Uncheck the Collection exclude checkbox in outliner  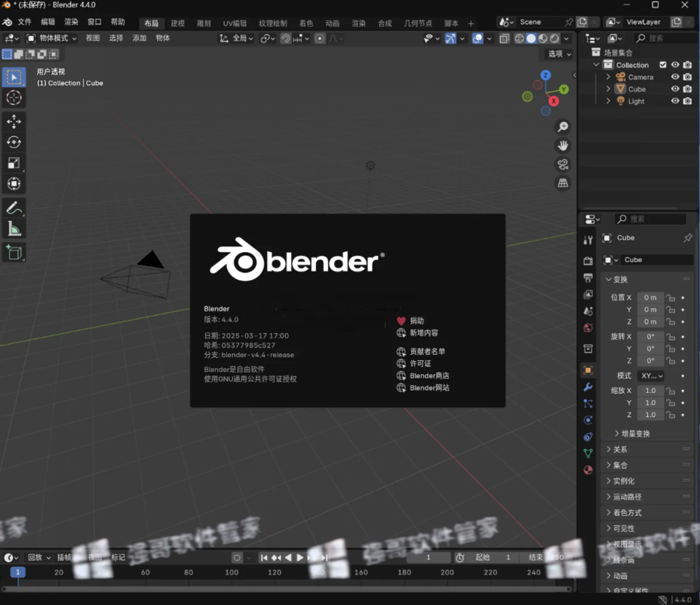tap(663, 65)
